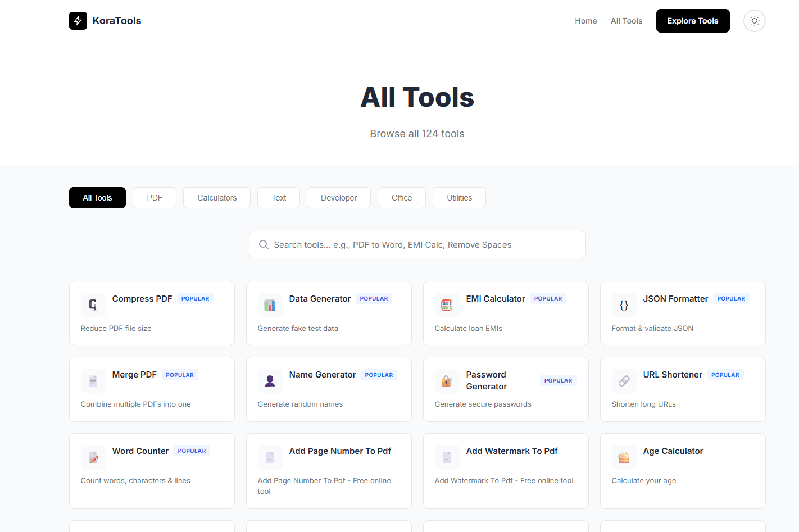Click the URL Shortener chain link icon
This screenshot has width=799, height=532.
click(x=624, y=380)
